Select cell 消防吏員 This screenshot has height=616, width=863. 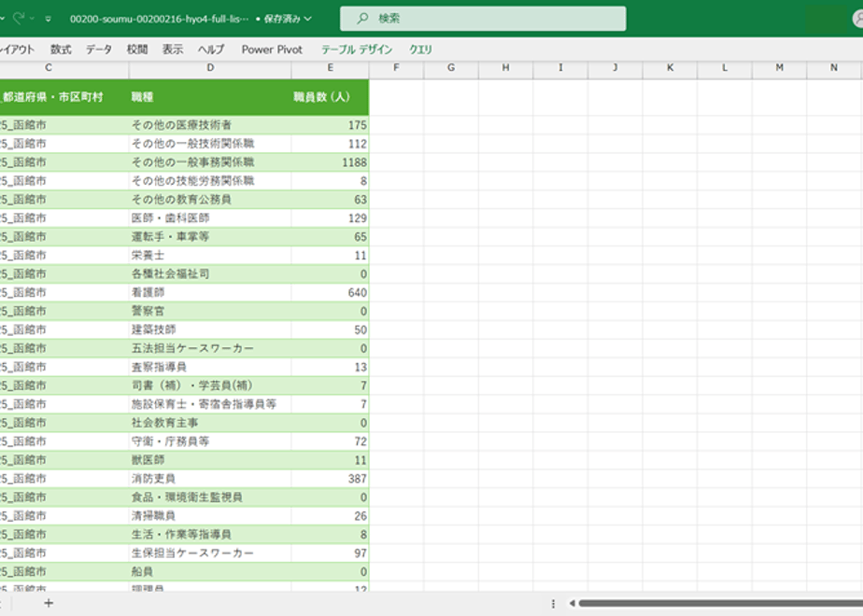tap(210, 479)
